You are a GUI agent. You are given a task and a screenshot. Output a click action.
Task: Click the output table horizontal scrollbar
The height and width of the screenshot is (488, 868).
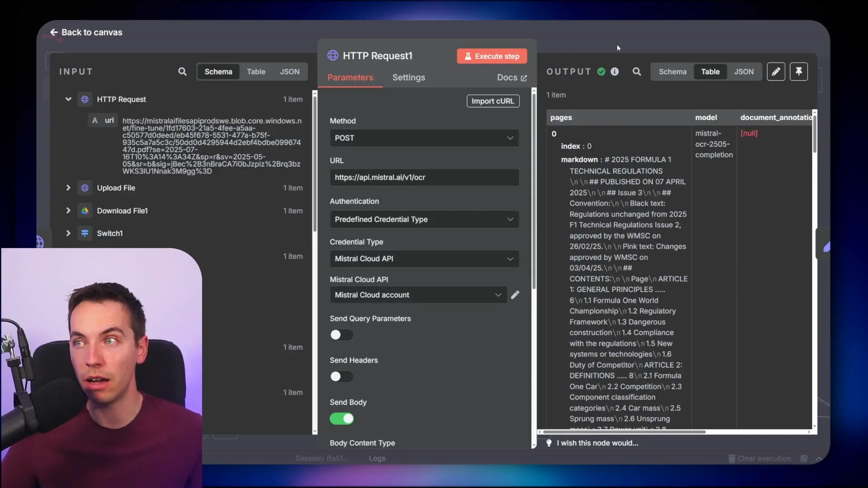(x=625, y=432)
